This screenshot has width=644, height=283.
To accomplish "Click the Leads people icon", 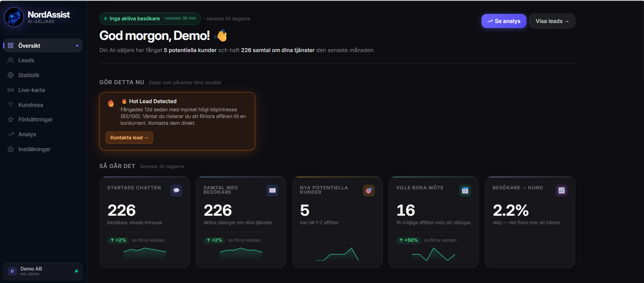I will coord(10,60).
